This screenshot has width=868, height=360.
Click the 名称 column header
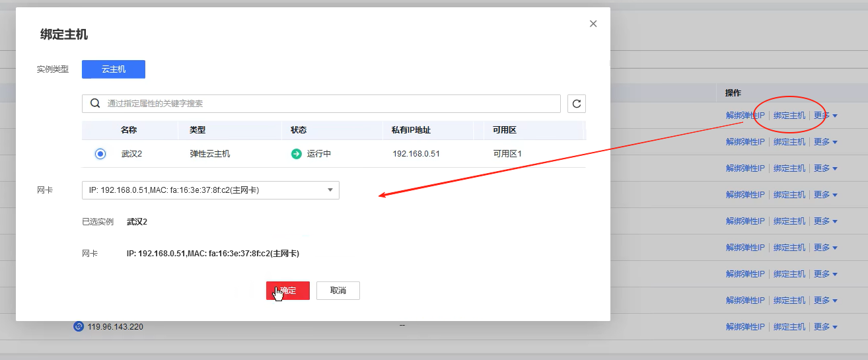[x=129, y=130]
